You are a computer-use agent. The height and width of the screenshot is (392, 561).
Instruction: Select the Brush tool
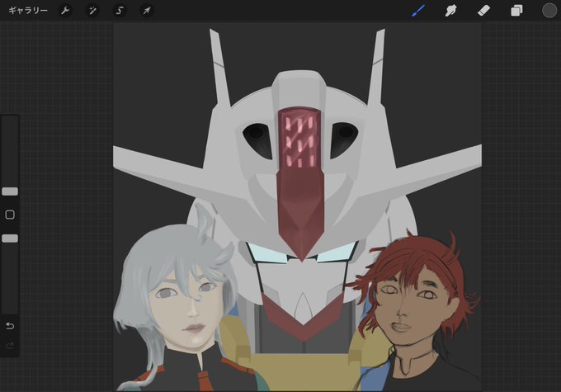click(x=418, y=11)
